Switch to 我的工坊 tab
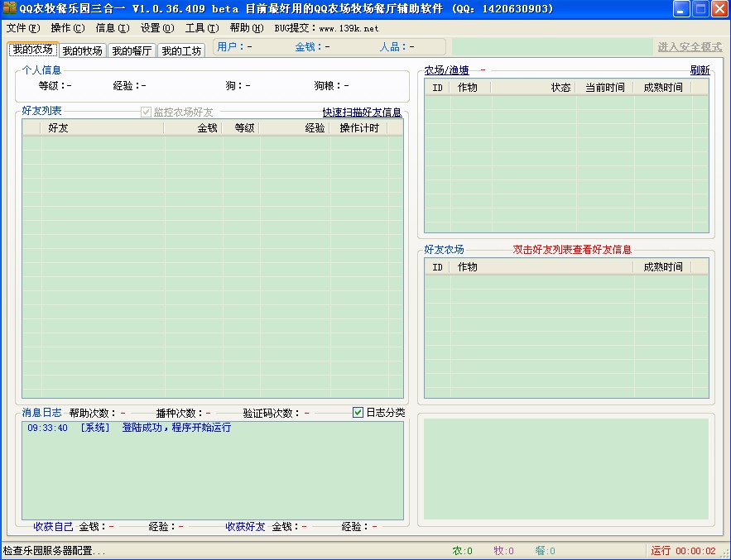731x560 pixels. [x=181, y=50]
